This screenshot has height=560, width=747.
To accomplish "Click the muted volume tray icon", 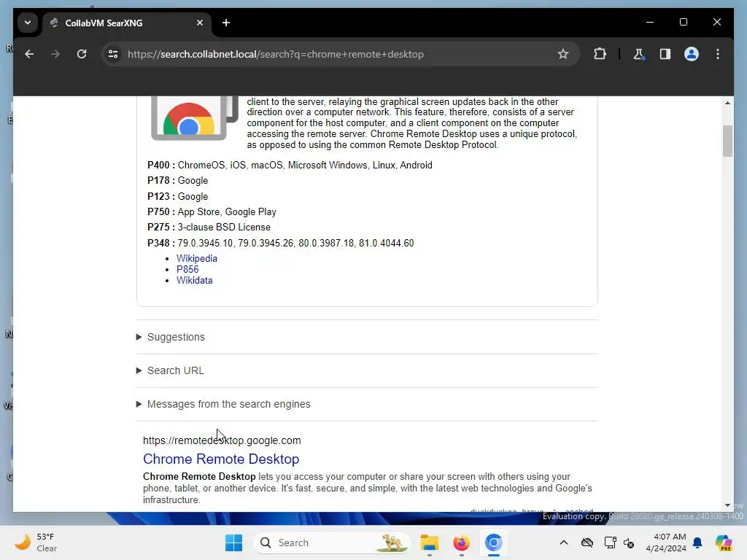I will (629, 542).
